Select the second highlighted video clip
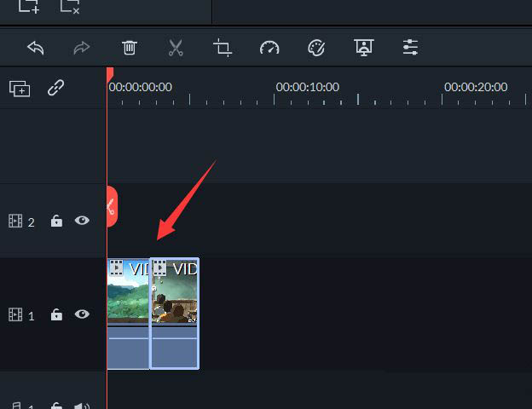532x409 pixels. [x=175, y=314]
